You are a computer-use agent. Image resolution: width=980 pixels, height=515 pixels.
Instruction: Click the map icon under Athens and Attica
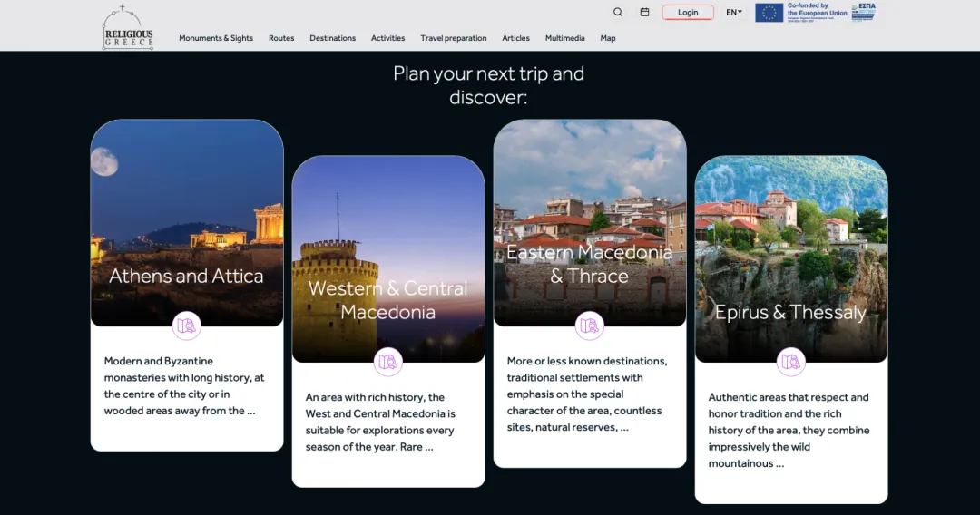click(x=187, y=326)
